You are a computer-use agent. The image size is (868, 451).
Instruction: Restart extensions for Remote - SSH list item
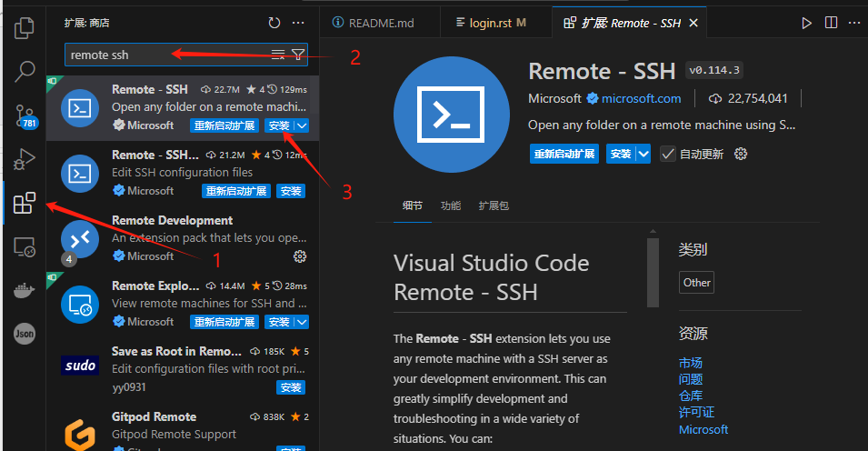pos(224,125)
